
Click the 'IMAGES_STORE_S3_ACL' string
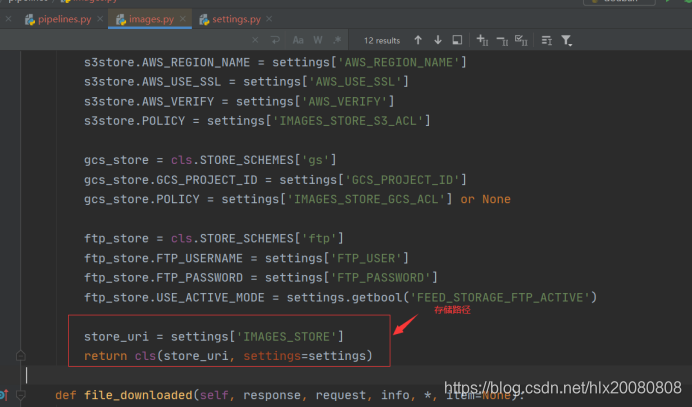pyautogui.click(x=348, y=121)
